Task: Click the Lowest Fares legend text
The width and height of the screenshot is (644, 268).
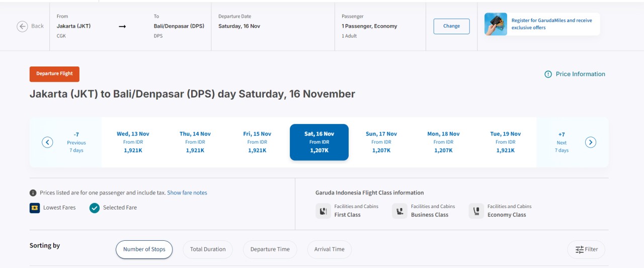Action: [x=59, y=208]
